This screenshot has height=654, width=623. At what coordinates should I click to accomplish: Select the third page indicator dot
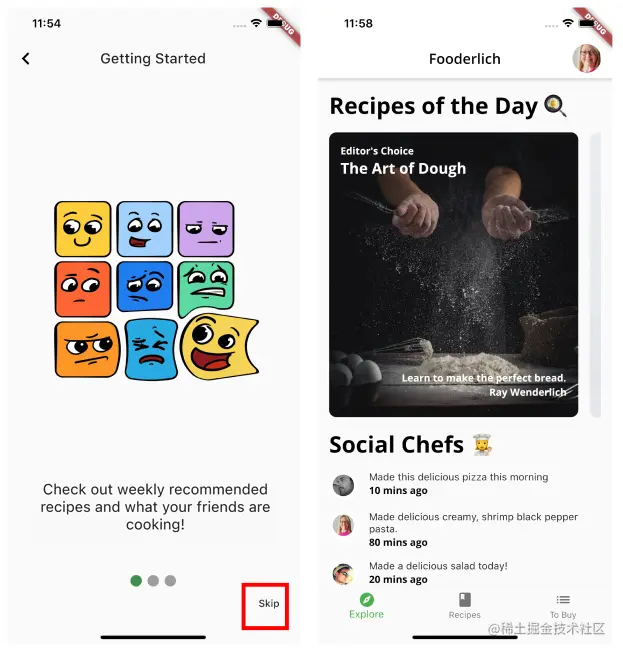tap(170, 581)
